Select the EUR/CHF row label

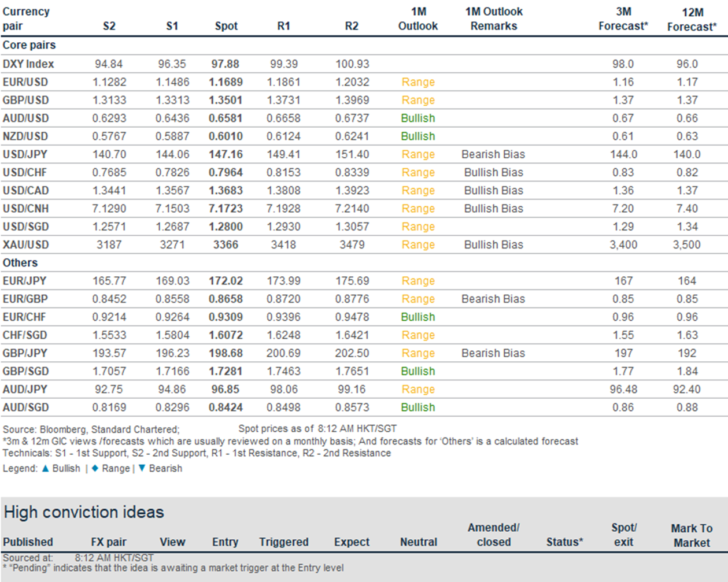click(25, 317)
